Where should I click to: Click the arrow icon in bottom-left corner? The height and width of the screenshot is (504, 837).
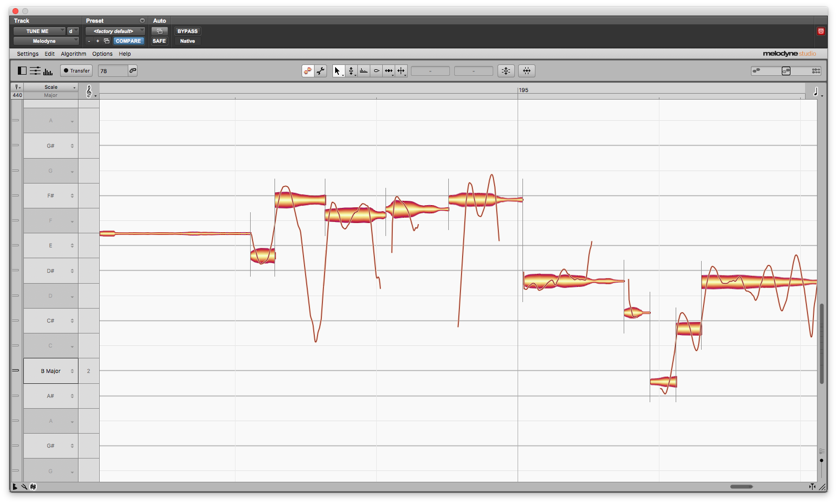coord(15,487)
